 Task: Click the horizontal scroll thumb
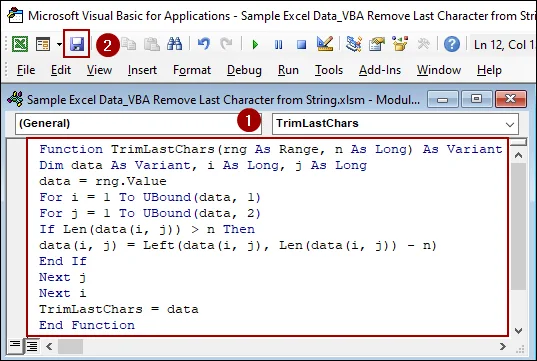pyautogui.click(x=70, y=346)
